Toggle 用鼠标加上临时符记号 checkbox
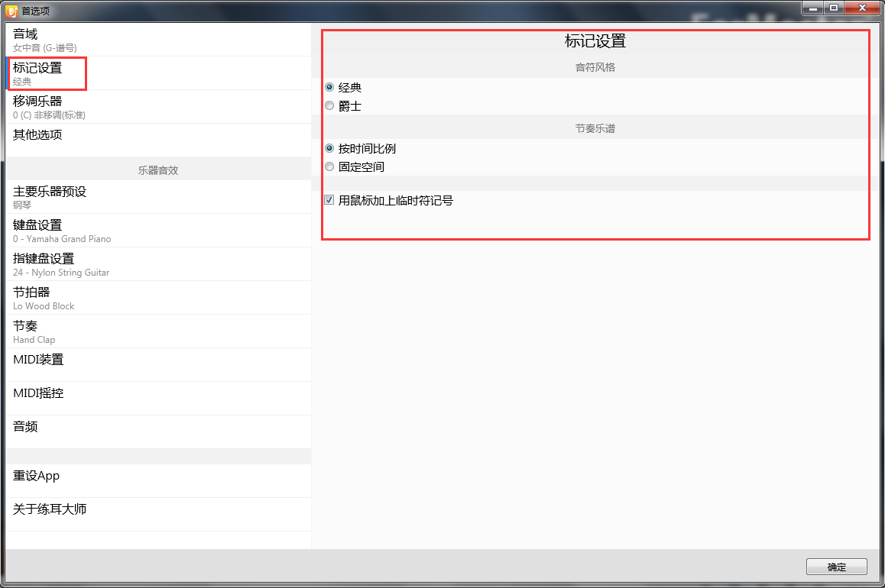 pos(329,201)
